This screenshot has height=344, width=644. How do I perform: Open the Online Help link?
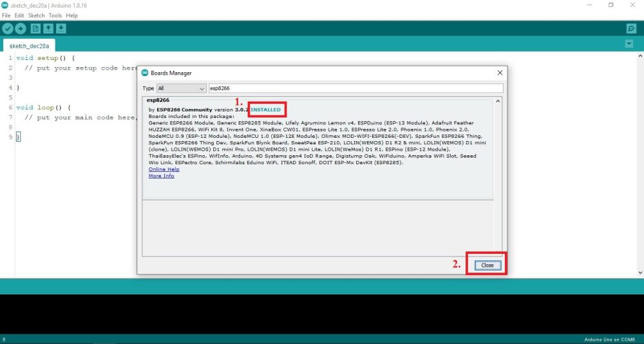pos(162,169)
